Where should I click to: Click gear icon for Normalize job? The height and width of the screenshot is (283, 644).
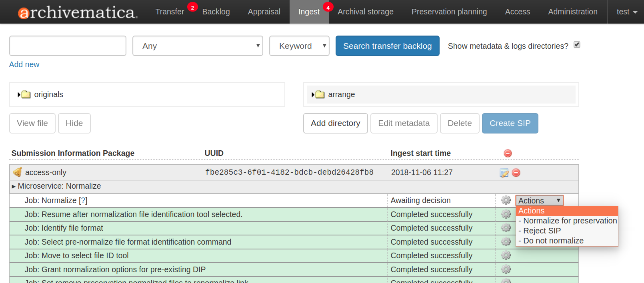[506, 200]
